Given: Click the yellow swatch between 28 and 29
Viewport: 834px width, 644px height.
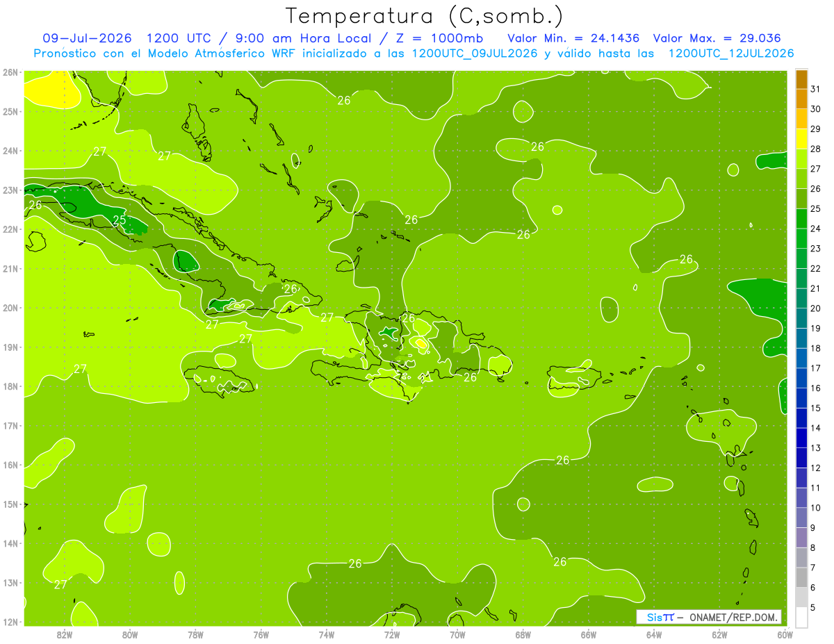Looking at the screenshot, I should coord(801,139).
